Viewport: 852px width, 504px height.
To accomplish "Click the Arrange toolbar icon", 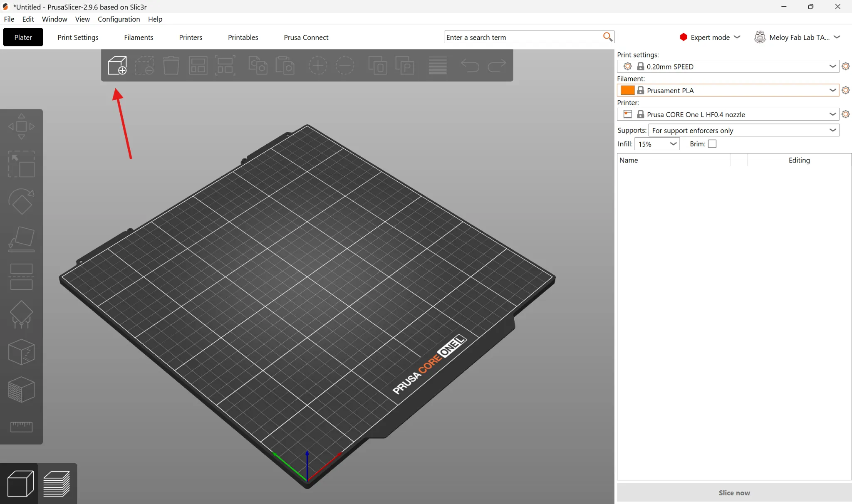I will (x=198, y=66).
